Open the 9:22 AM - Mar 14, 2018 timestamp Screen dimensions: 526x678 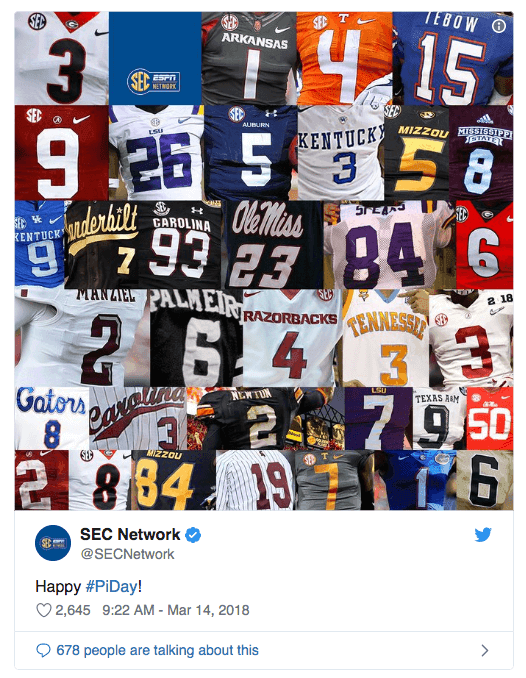click(x=176, y=610)
